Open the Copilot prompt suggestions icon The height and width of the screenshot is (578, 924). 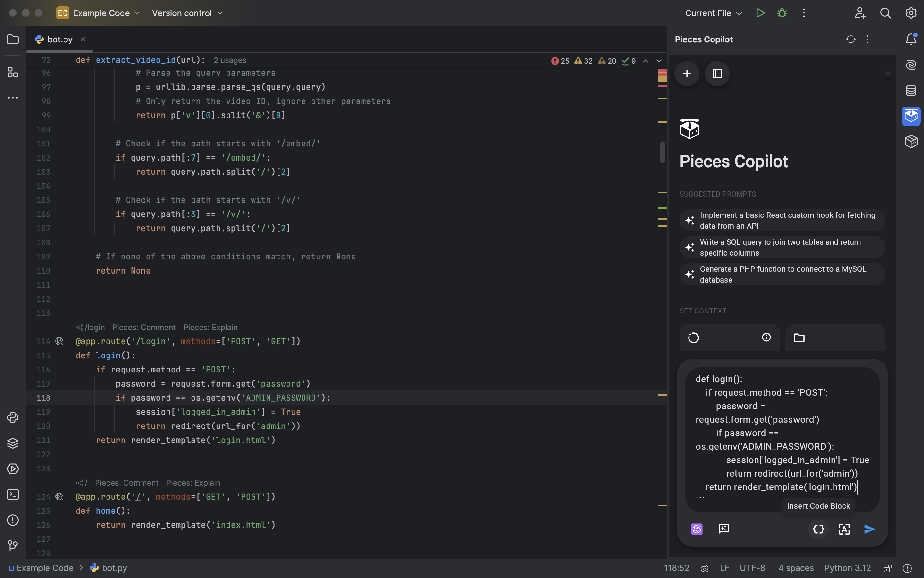point(723,529)
